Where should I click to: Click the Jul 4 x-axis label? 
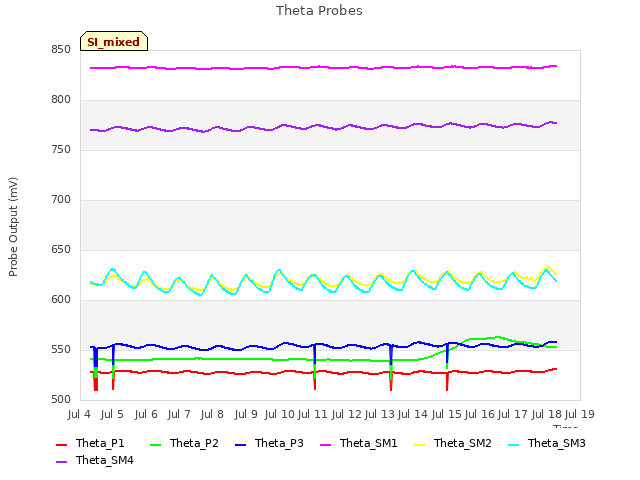click(79, 414)
